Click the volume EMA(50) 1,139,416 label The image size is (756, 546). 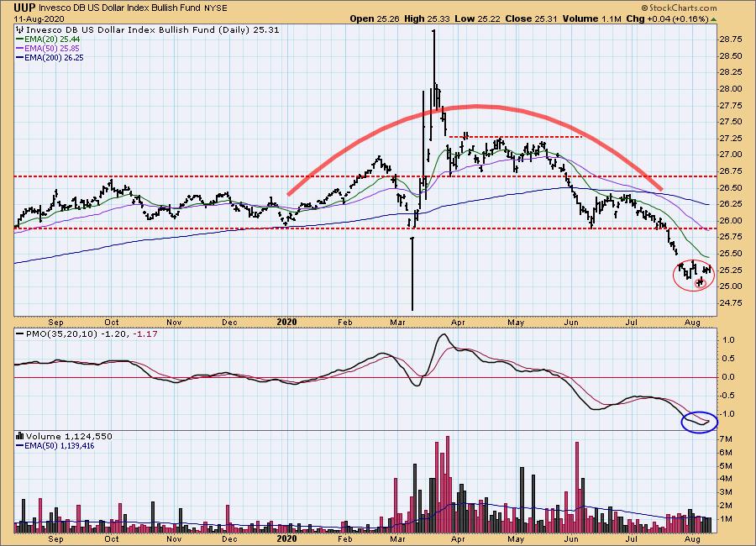56,446
